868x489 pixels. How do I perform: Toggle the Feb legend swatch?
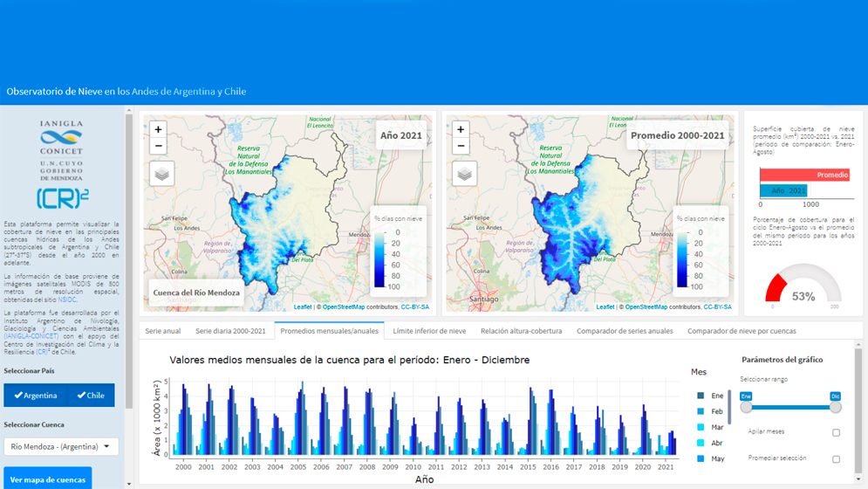click(701, 411)
